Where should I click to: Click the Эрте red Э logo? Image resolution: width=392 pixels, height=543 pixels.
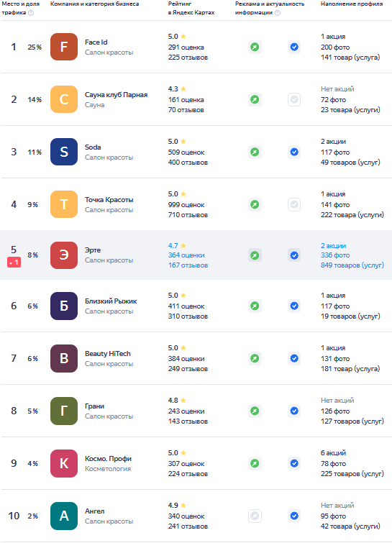(64, 255)
